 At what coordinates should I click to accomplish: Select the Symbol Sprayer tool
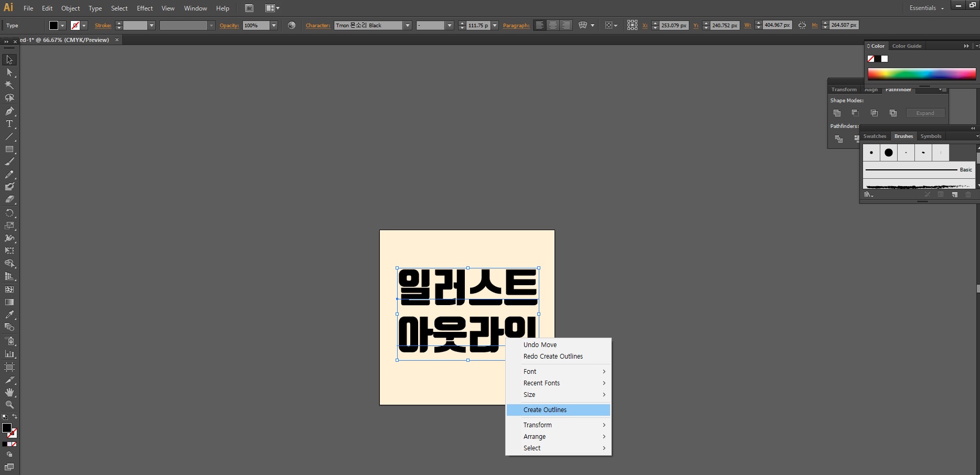9,341
